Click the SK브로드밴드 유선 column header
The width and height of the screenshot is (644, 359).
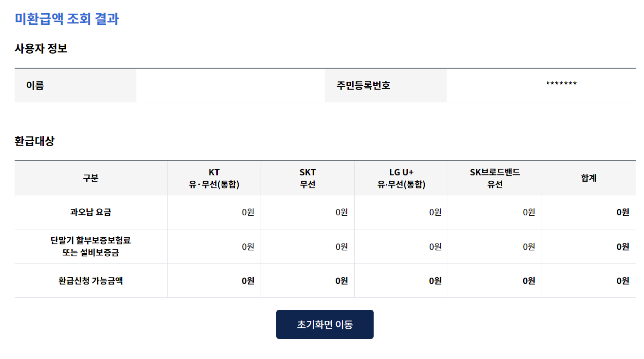tap(494, 178)
